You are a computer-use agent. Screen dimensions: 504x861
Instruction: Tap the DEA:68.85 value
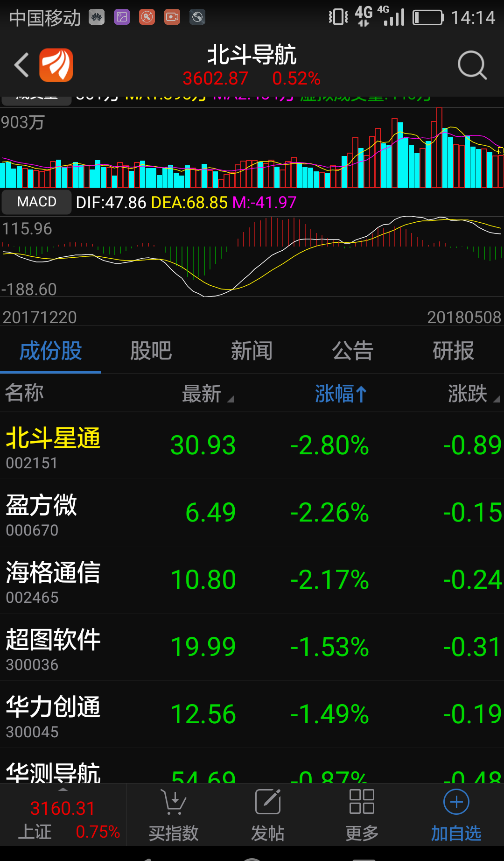click(x=189, y=203)
